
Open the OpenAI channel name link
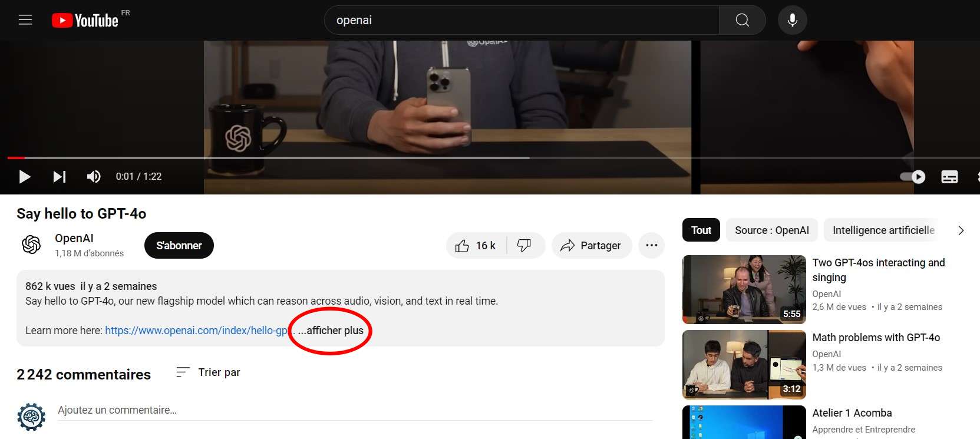pyautogui.click(x=74, y=238)
